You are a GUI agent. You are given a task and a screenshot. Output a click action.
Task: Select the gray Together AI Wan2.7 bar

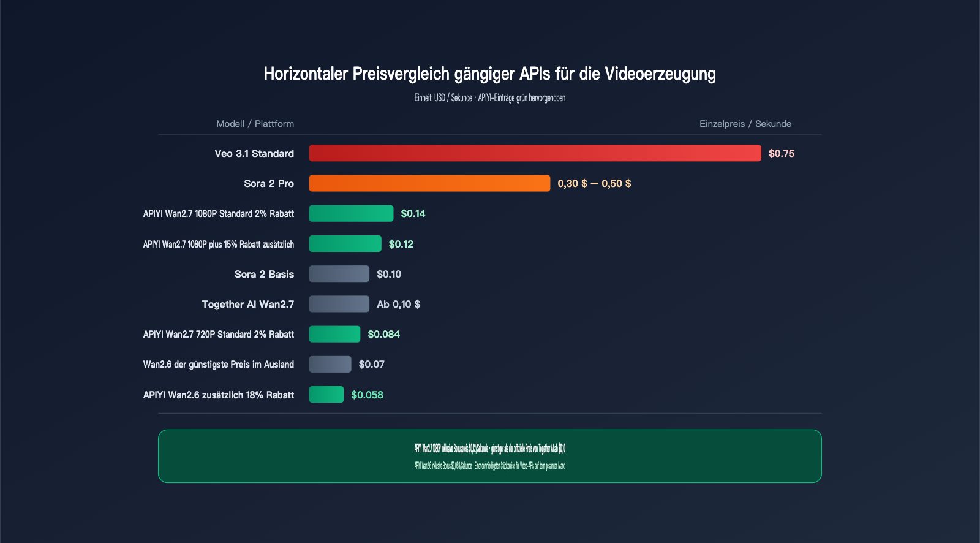click(339, 304)
